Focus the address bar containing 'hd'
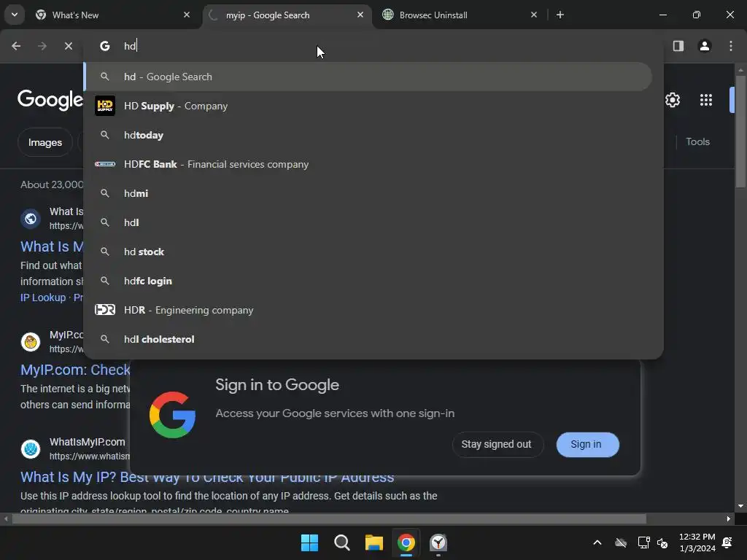The width and height of the screenshot is (747, 560). (x=373, y=46)
